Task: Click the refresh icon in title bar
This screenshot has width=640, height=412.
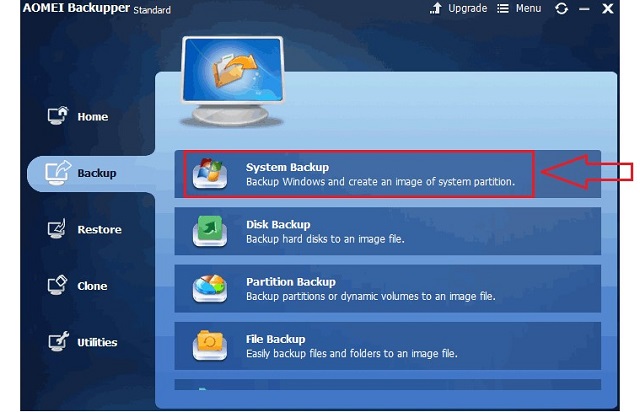Action: [562, 8]
